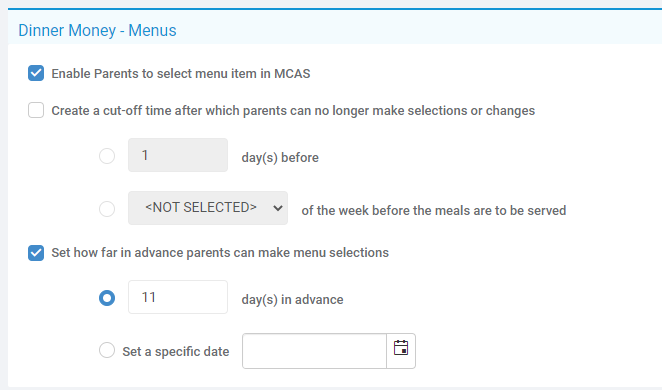662x390 pixels.
Task: Choose the day(s) in advance radio option
Action: click(107, 298)
